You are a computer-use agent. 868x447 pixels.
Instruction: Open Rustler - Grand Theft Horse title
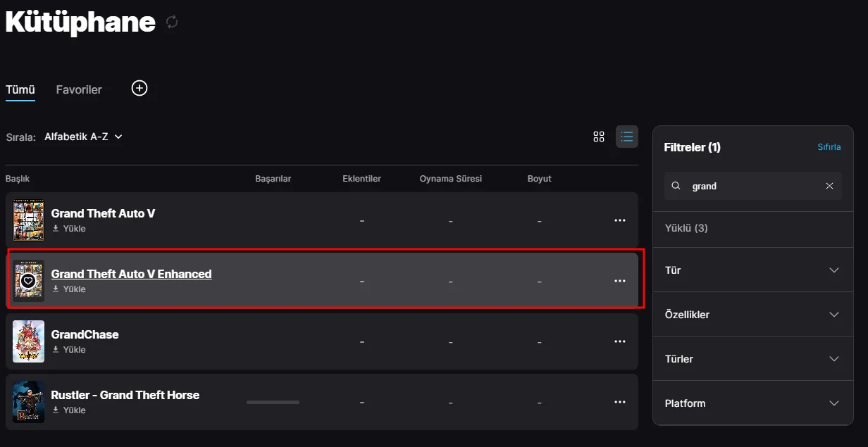click(125, 395)
